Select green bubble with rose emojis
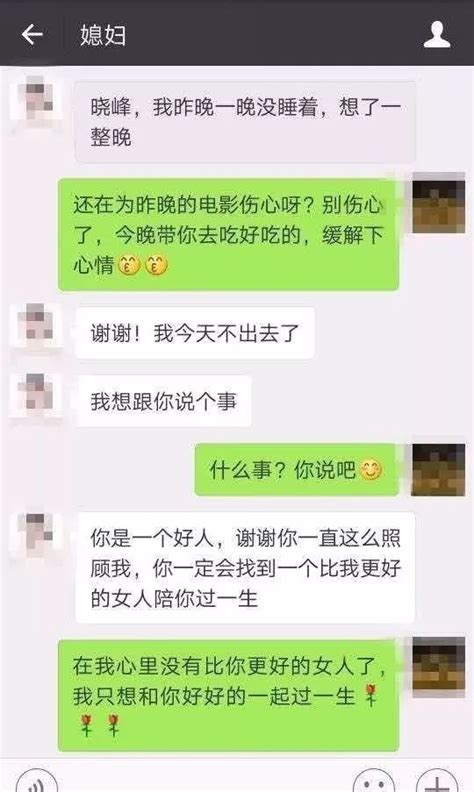474x792 pixels. click(x=229, y=695)
